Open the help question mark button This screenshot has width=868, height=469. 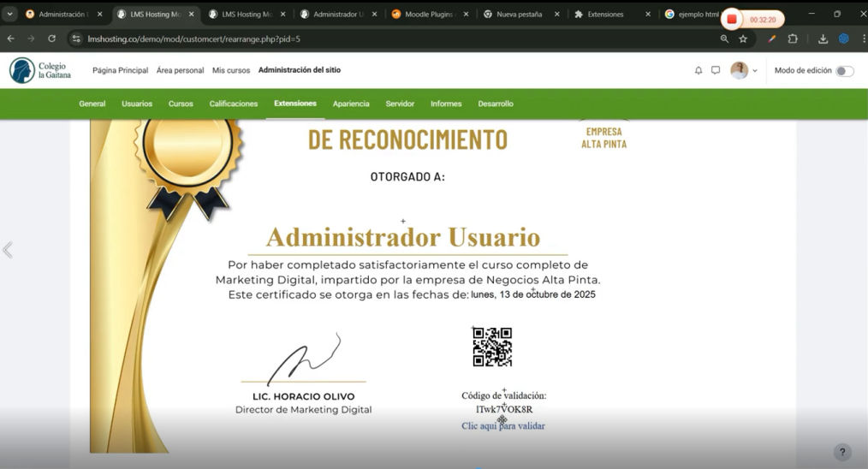tap(841, 453)
